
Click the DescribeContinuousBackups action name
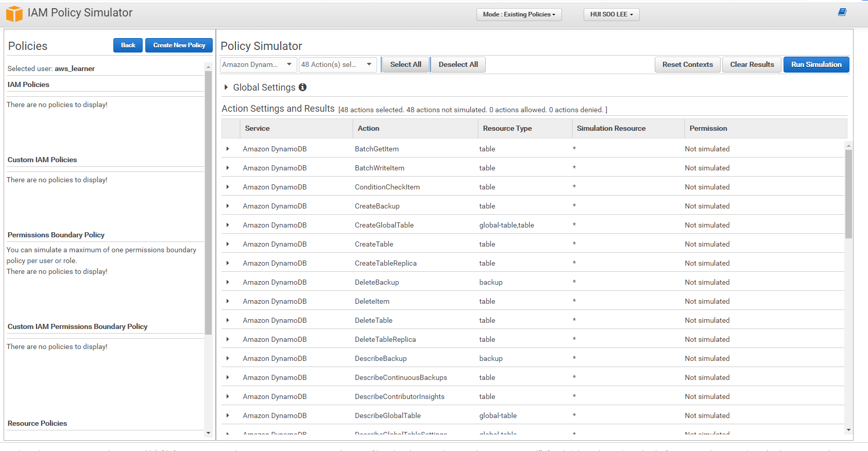coord(401,377)
